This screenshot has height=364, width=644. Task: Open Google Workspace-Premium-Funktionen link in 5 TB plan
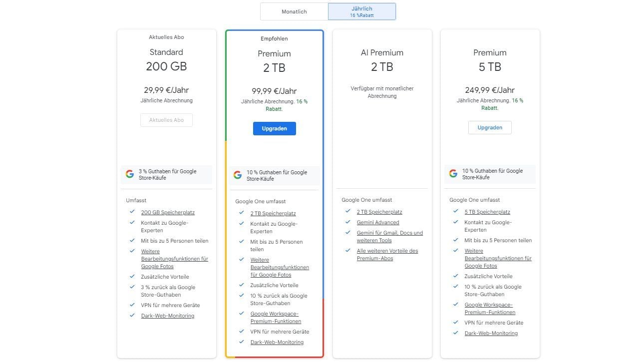pos(490,308)
